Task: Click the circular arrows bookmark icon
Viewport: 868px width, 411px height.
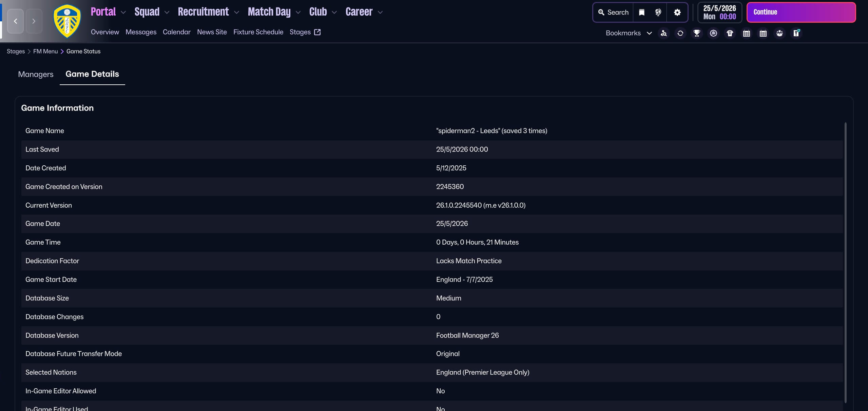Action: pos(680,33)
